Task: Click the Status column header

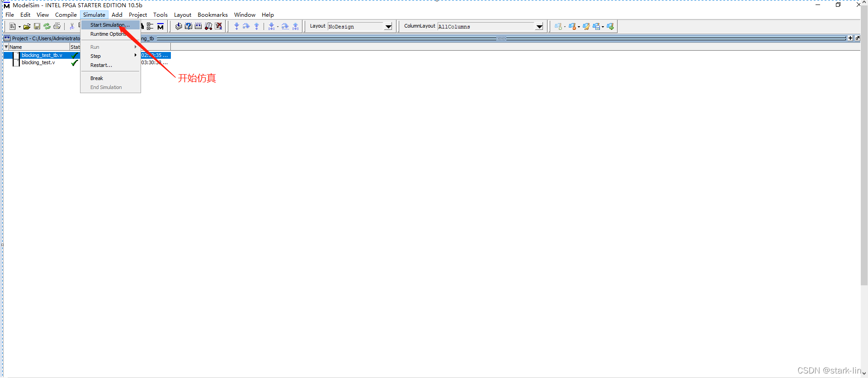Action: click(75, 47)
